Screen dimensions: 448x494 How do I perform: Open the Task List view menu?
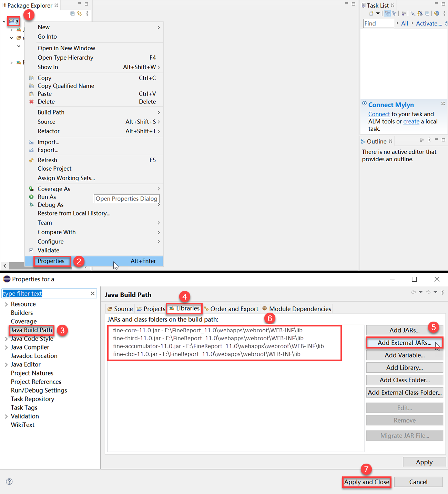444,13
